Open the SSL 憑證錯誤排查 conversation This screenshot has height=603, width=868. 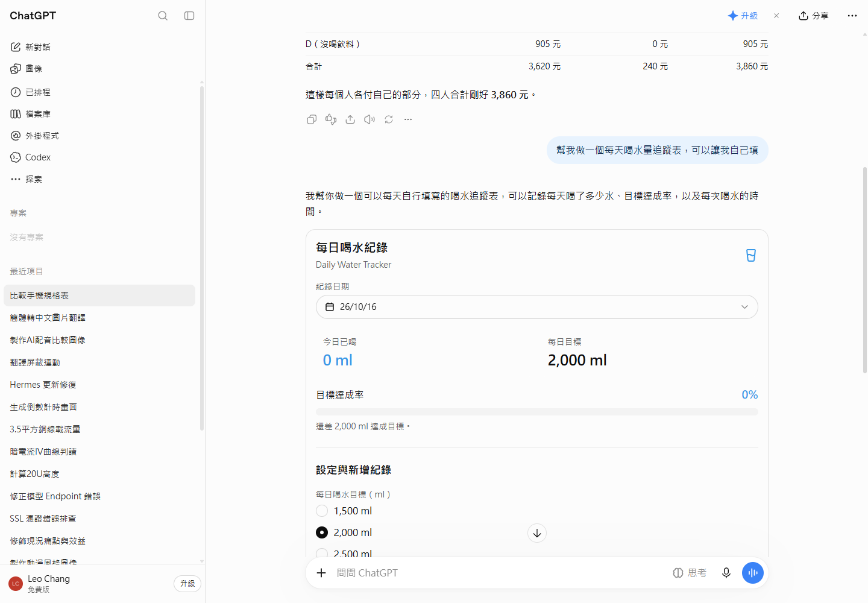pos(99,519)
